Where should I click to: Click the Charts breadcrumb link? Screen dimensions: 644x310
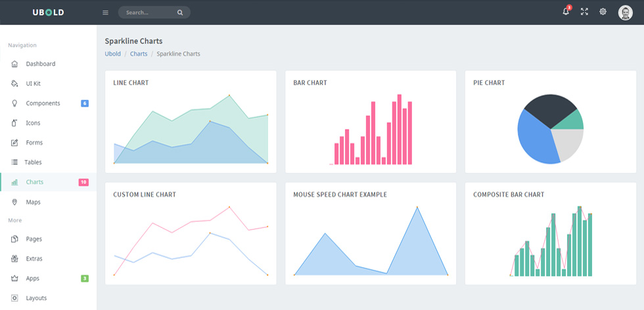tap(139, 54)
